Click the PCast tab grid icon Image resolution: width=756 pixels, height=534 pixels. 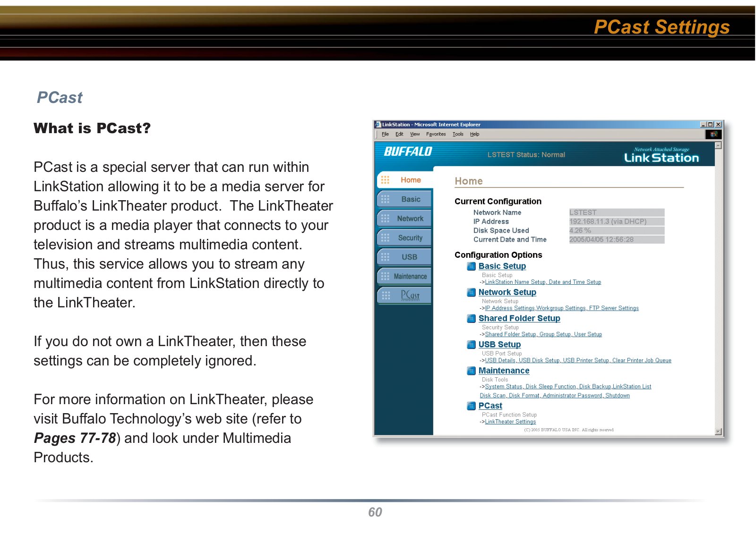click(386, 296)
